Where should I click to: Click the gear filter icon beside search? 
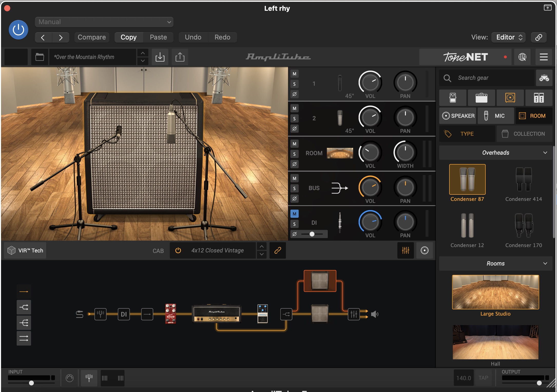click(544, 78)
